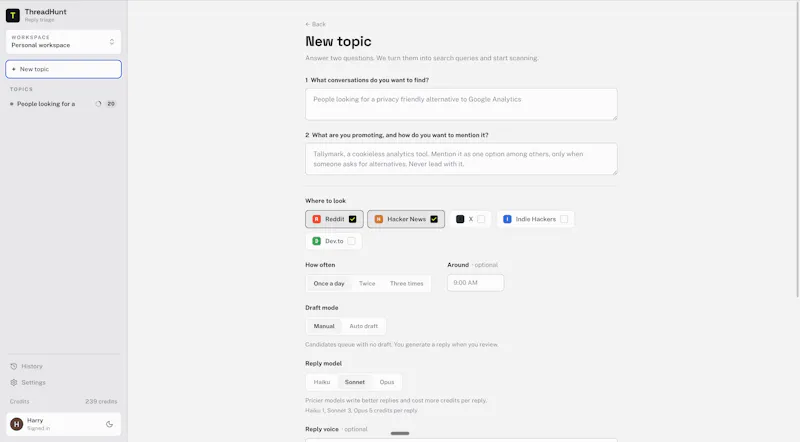Click the New topic page heading
Screen dimensions: 800x442
tap(338, 41)
